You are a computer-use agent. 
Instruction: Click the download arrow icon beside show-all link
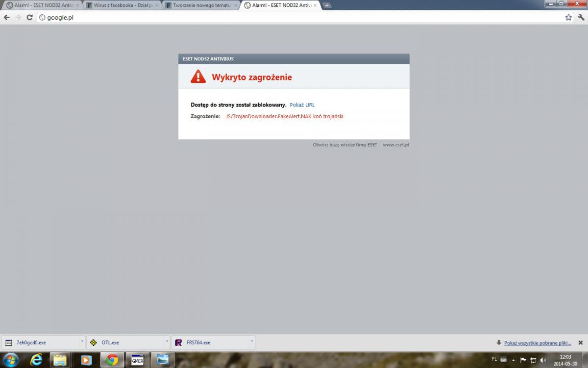(x=499, y=342)
